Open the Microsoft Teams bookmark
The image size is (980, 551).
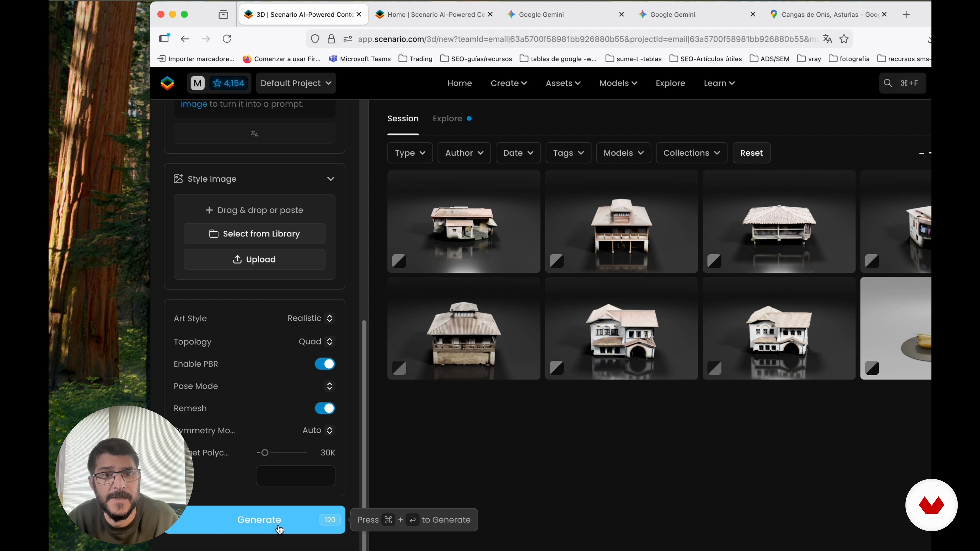click(x=360, y=59)
